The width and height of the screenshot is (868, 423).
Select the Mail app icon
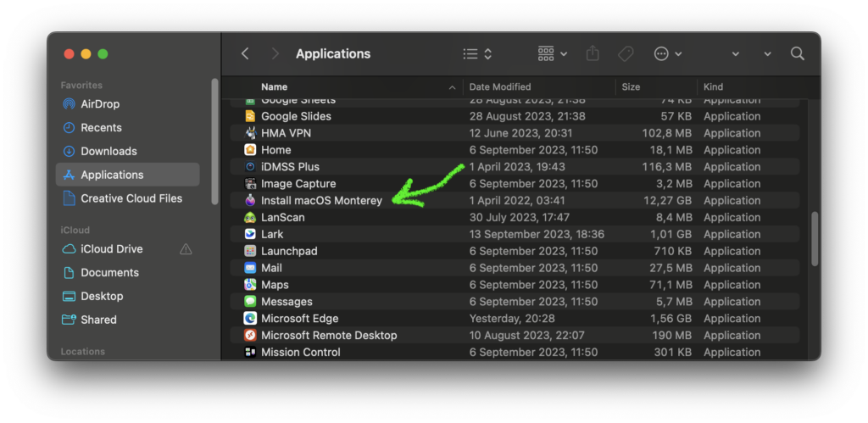point(250,268)
